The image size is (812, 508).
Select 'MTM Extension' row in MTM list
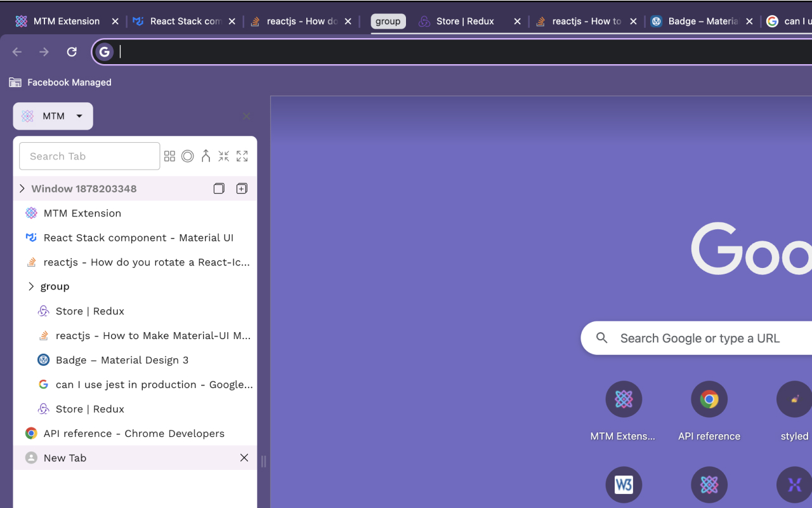click(x=135, y=213)
